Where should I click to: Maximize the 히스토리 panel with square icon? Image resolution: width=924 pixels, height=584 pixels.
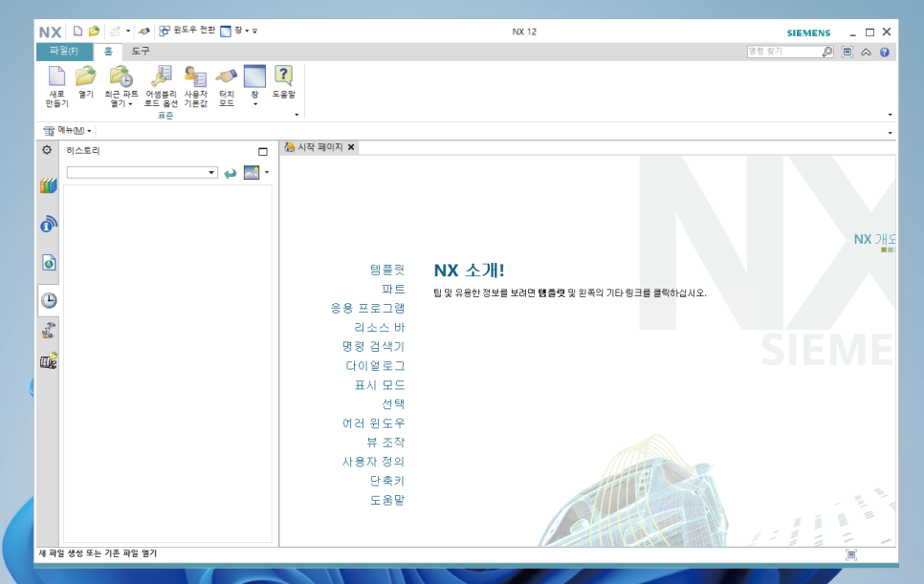pos(263,151)
